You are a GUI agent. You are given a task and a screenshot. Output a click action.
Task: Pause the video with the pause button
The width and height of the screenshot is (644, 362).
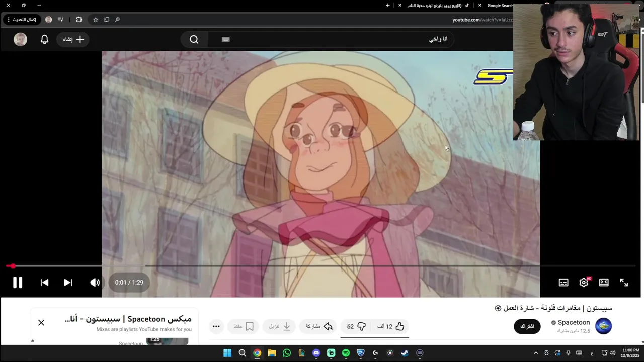coord(18,283)
